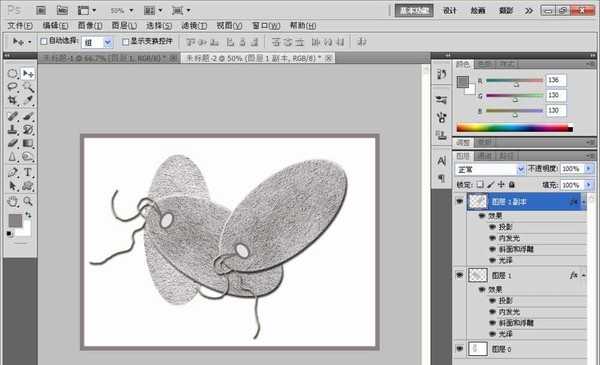
Task: Pick the Zoom tool in toolbox
Action: (28, 201)
